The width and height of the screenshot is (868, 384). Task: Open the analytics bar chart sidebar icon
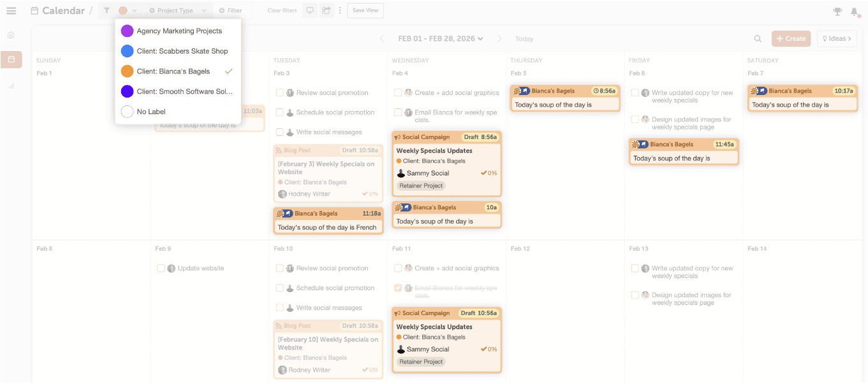[x=11, y=85]
